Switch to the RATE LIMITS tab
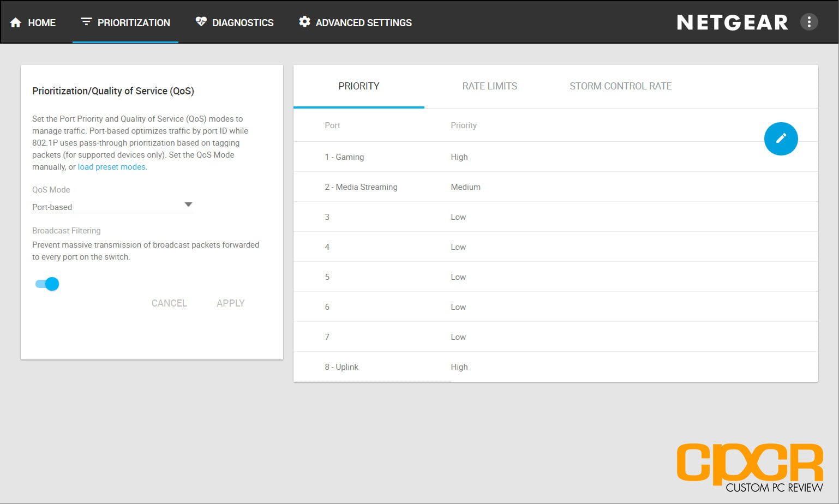This screenshot has width=839, height=504. click(490, 86)
